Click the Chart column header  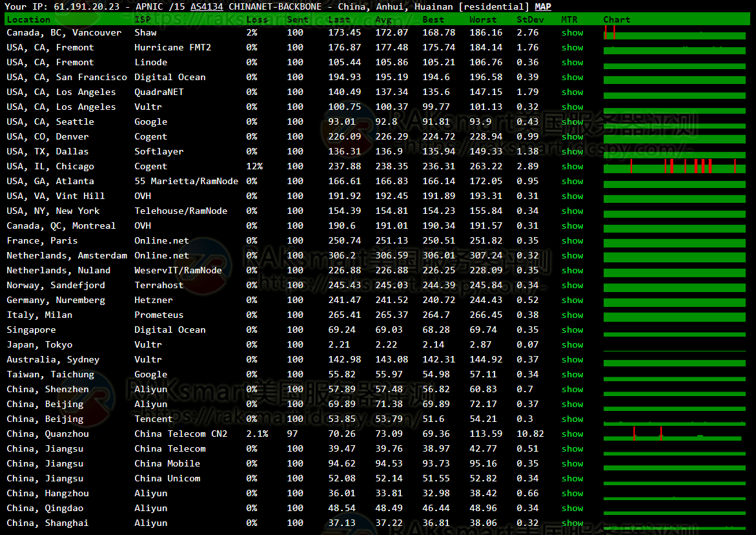(617, 20)
